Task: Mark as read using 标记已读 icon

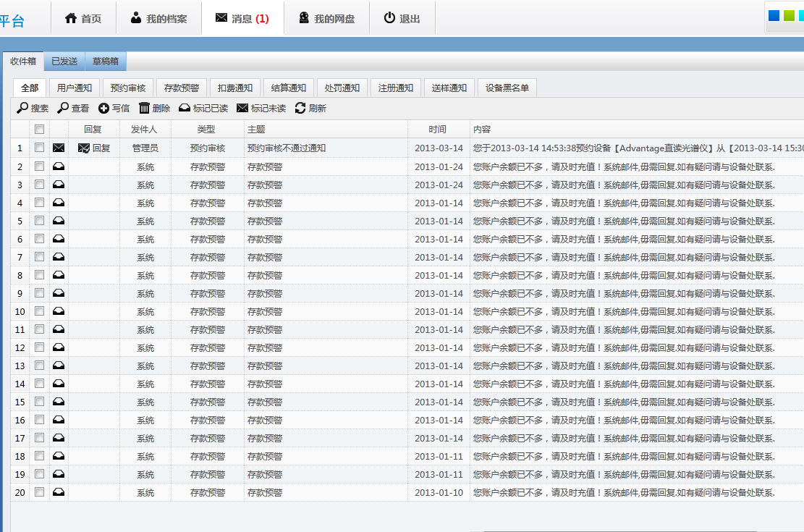Action: (x=185, y=109)
